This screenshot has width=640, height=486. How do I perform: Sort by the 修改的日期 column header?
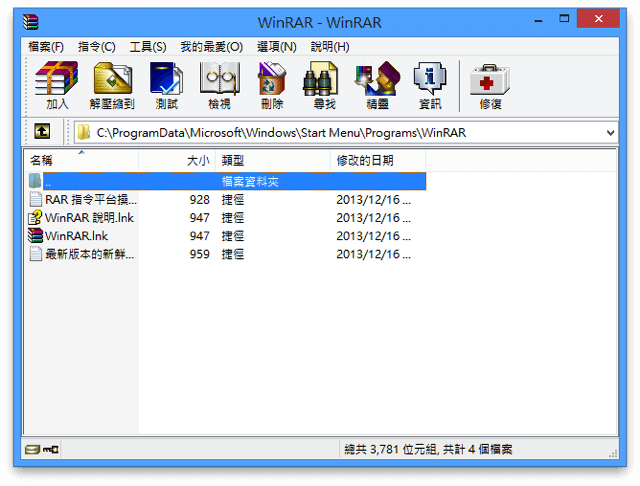[x=378, y=160]
